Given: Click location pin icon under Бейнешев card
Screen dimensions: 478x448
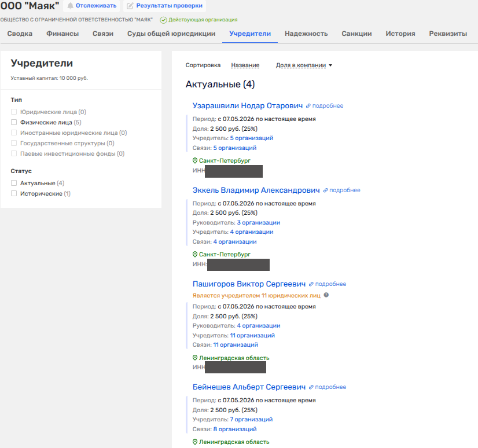Looking at the screenshot, I should [195, 442].
